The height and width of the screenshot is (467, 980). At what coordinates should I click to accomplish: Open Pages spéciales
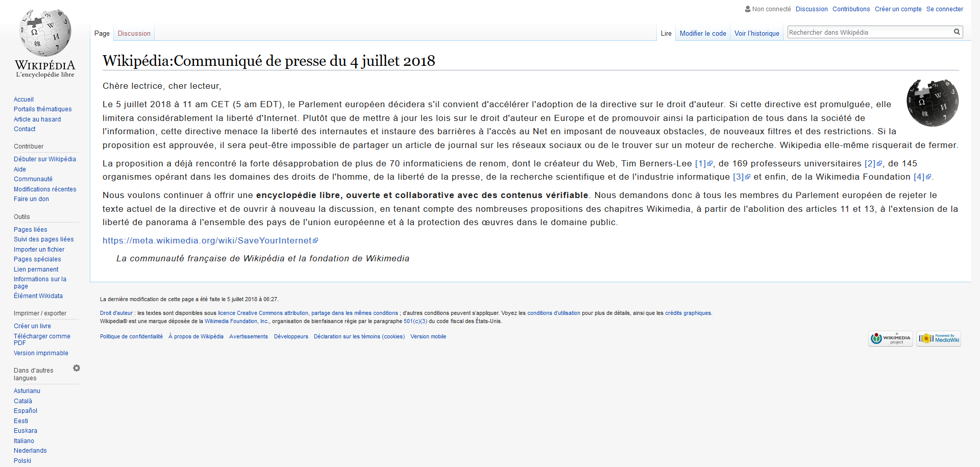pyautogui.click(x=37, y=259)
